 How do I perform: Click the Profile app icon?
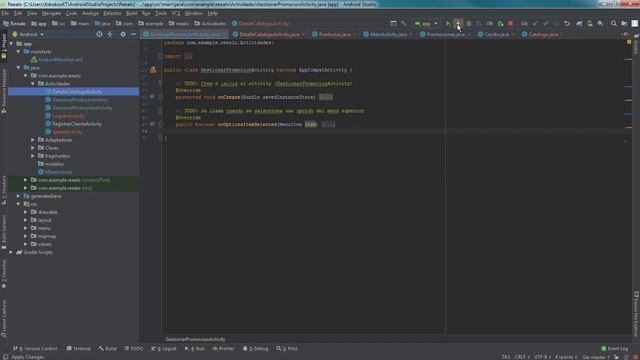click(489, 24)
